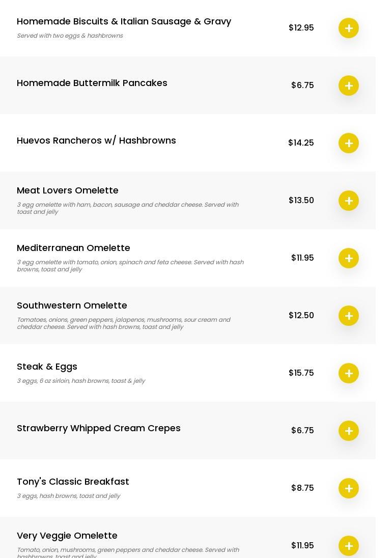Image resolution: width=392 pixels, height=558 pixels.
Task: View Mediterranean Omelette item details
Action: coord(73,248)
